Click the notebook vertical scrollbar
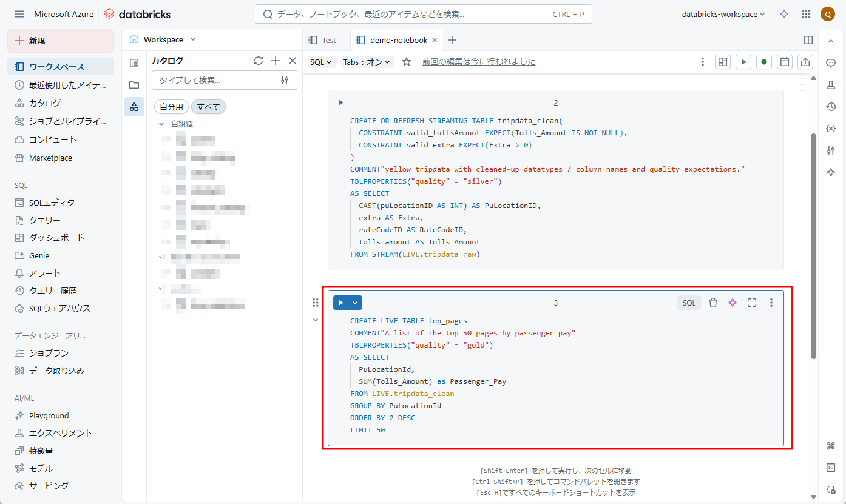 [814, 243]
